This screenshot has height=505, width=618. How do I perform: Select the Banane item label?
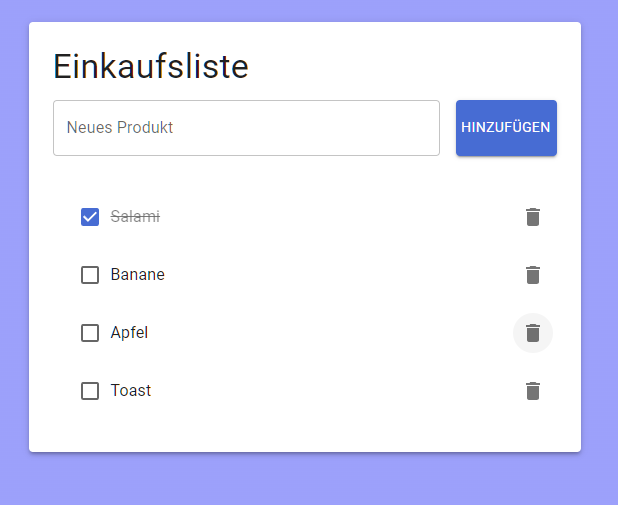(138, 275)
